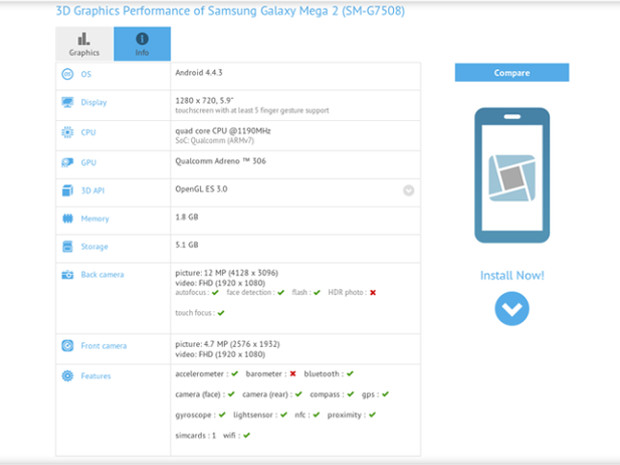Click the Android 4.4.3 value
Viewport: 620px width, 465px height.
[199, 72]
